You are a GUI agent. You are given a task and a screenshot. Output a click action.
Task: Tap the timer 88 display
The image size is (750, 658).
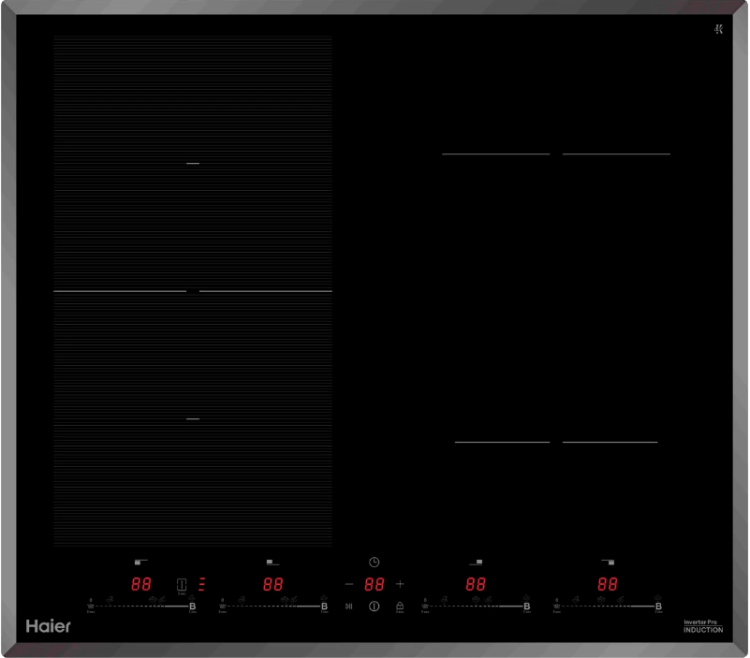(x=374, y=584)
